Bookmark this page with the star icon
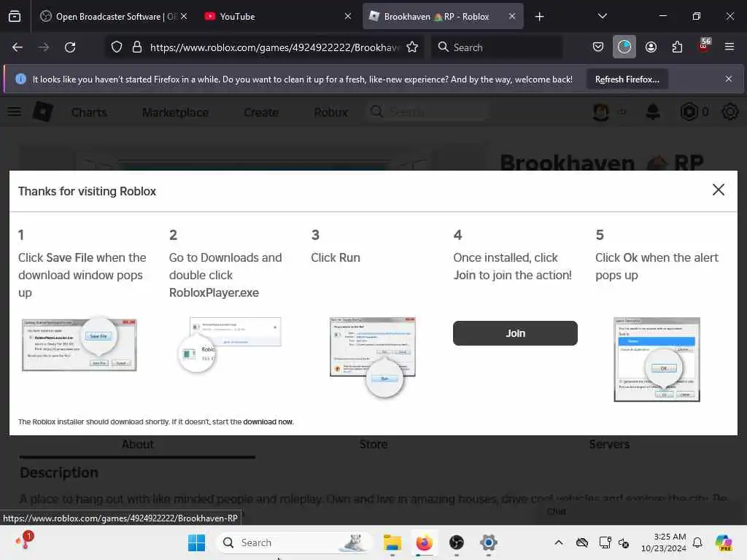747x560 pixels. tap(412, 47)
